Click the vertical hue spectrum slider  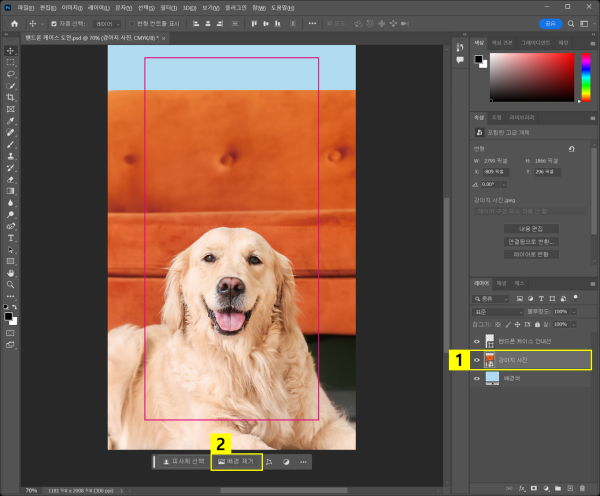point(584,77)
